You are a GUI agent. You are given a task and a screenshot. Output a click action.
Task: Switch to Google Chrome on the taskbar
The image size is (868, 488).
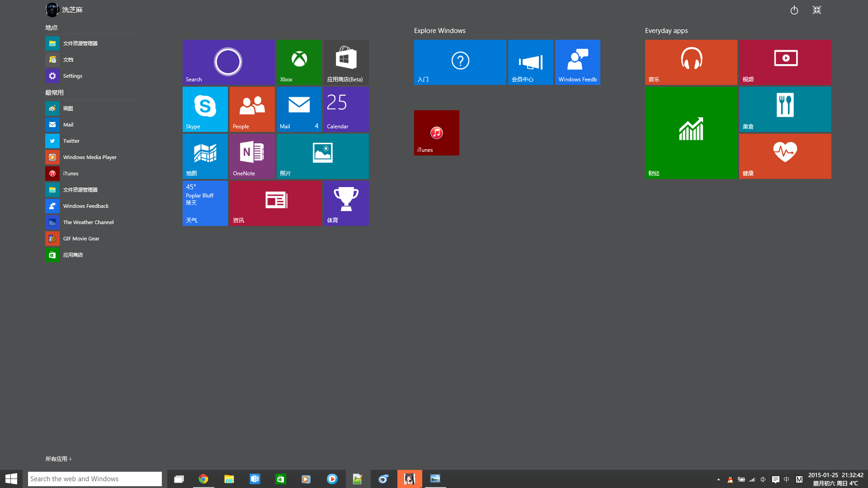click(x=203, y=479)
